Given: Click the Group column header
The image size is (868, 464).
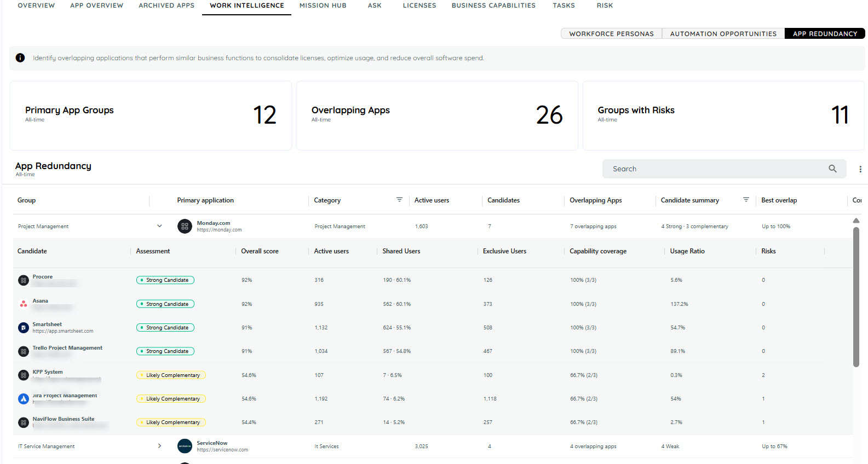Looking at the screenshot, I should 26,200.
